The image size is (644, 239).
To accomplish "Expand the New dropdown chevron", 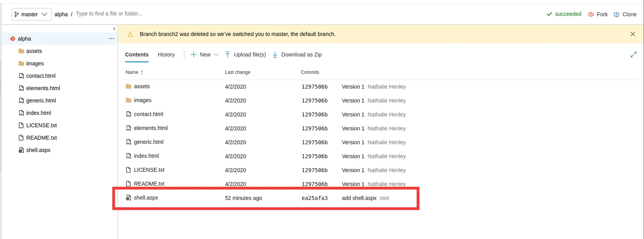I will click(216, 55).
